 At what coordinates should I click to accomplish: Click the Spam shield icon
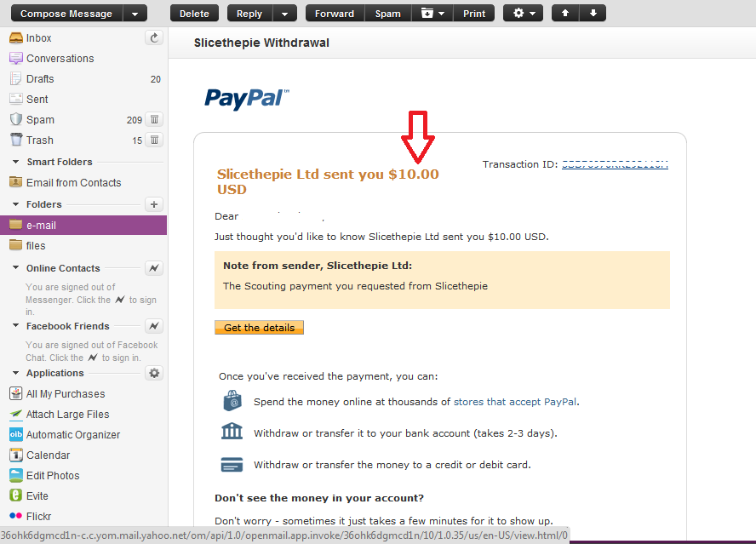tap(16, 119)
